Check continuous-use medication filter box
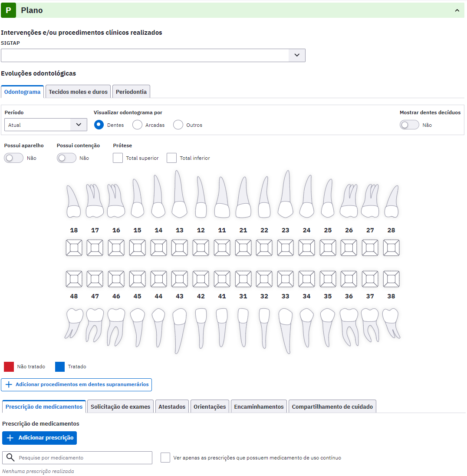 point(165,457)
